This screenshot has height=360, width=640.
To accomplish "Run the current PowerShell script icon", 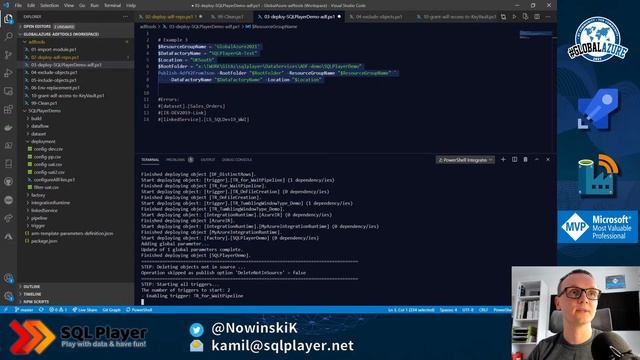I will click(514, 17).
